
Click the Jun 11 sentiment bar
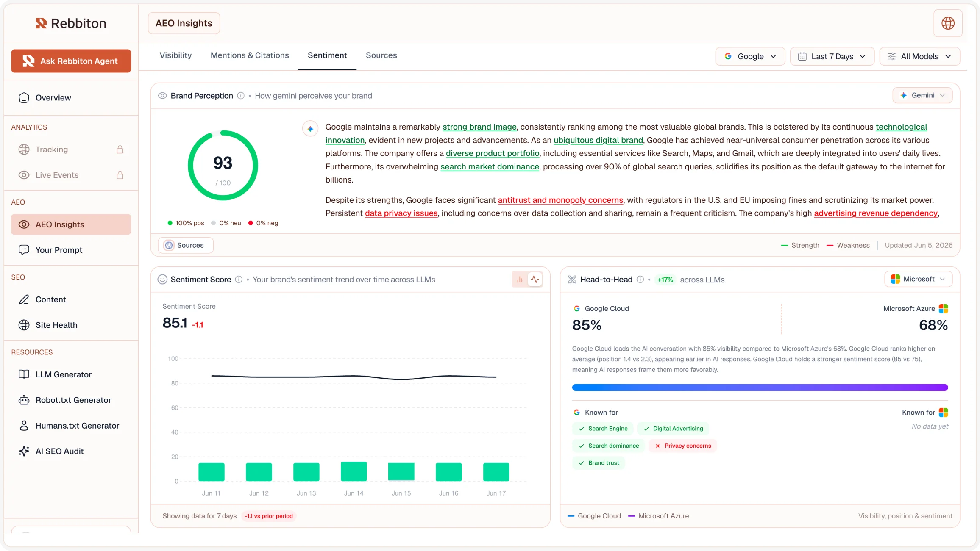pyautogui.click(x=211, y=472)
